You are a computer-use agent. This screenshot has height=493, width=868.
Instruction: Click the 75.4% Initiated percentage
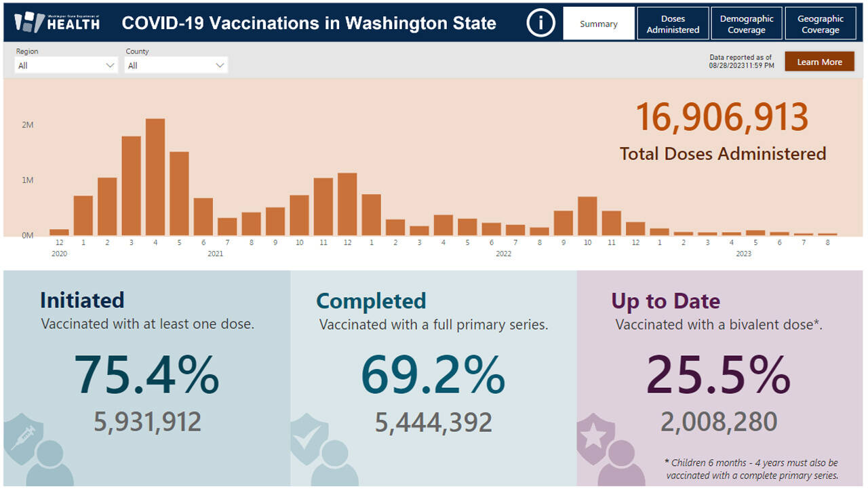tap(146, 375)
